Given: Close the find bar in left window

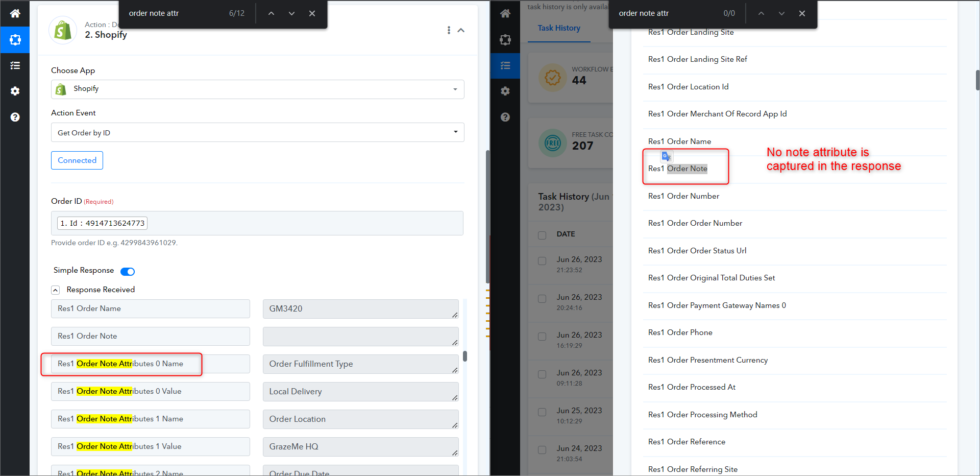Looking at the screenshot, I should (312, 13).
